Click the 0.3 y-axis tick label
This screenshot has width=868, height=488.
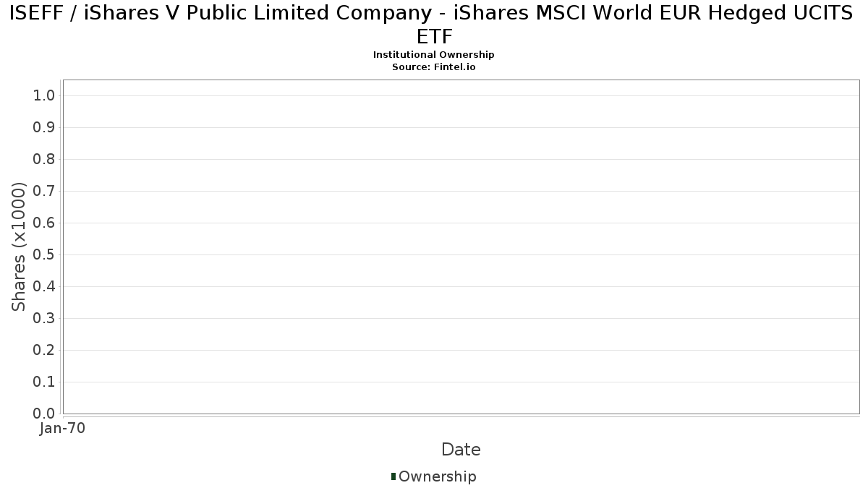tap(45, 319)
